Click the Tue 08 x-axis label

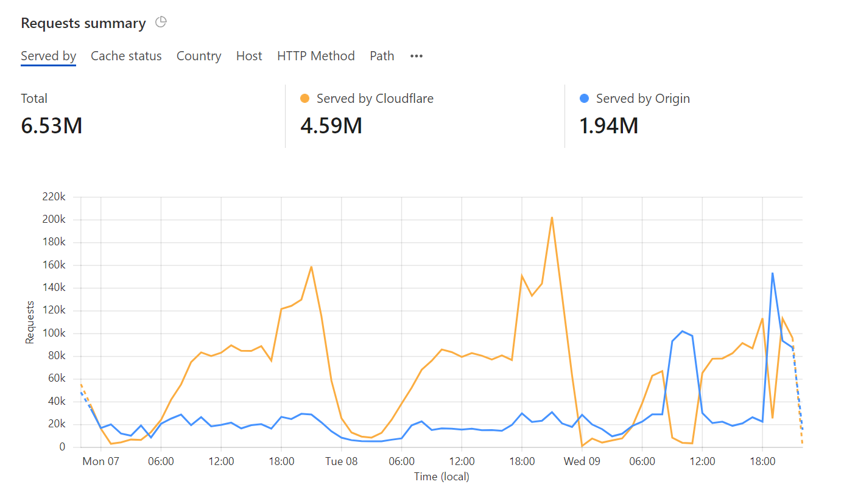click(x=342, y=461)
